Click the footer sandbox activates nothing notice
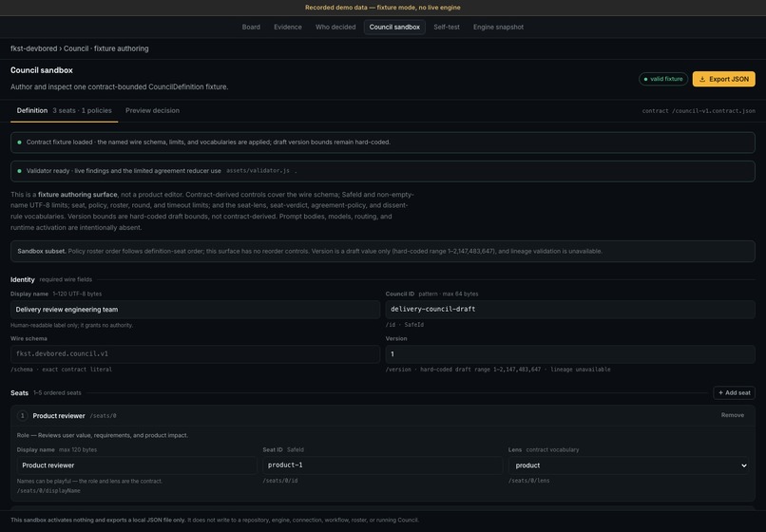 [x=215, y=521]
